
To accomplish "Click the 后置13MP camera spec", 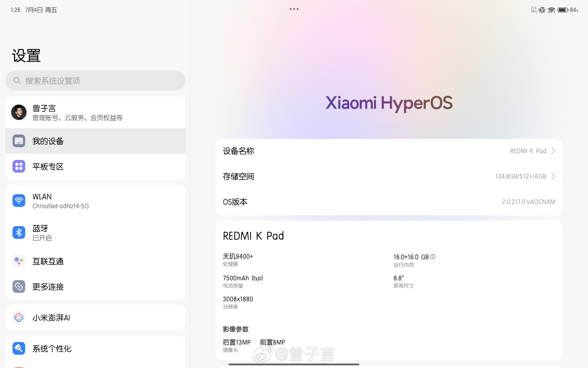I will click(x=237, y=342).
